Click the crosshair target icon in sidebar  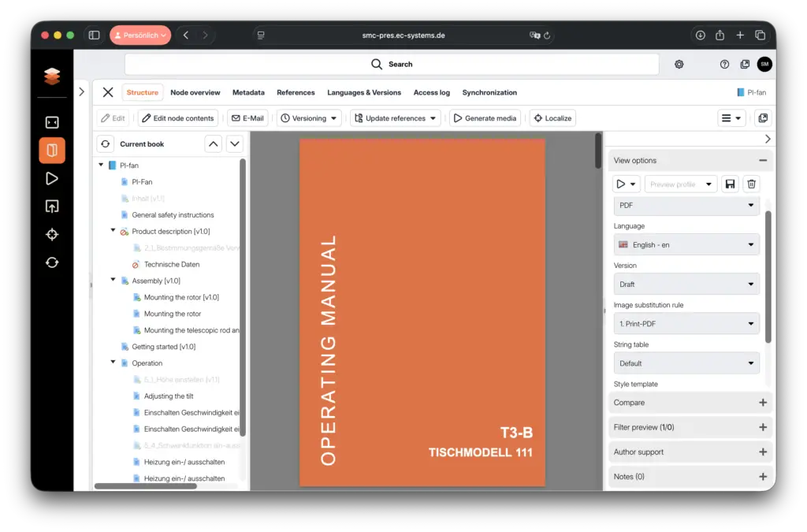[52, 235]
